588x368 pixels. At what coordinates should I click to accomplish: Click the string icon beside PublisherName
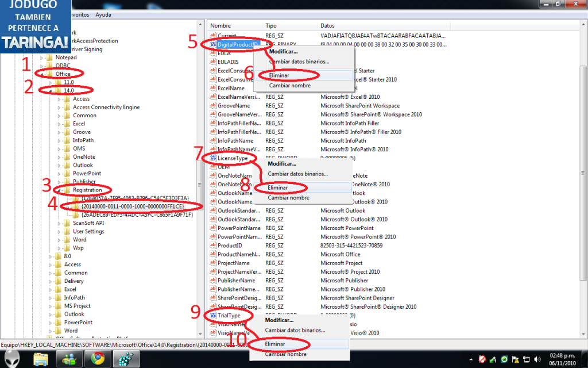pos(213,281)
